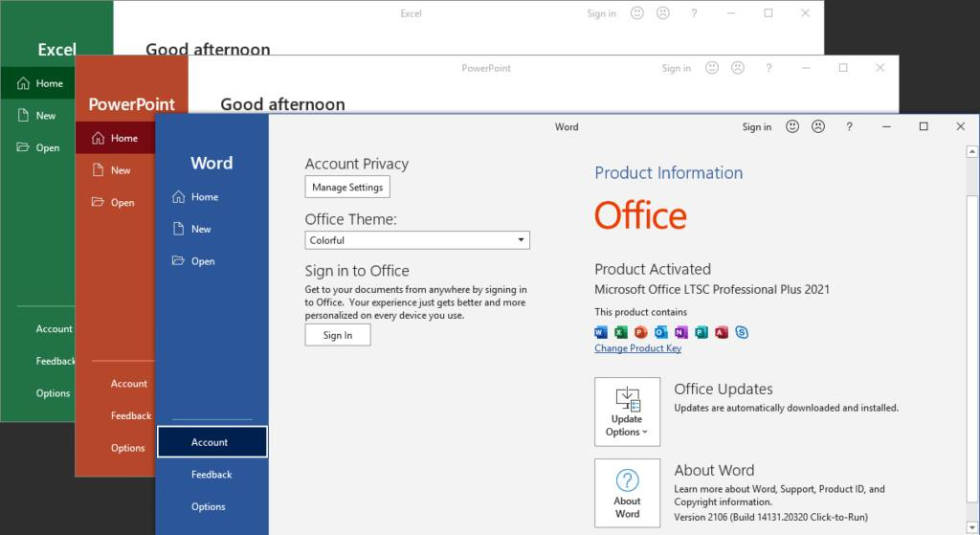Click the smiley face feedback icon in Word
This screenshot has height=535, width=980.
pos(792,126)
